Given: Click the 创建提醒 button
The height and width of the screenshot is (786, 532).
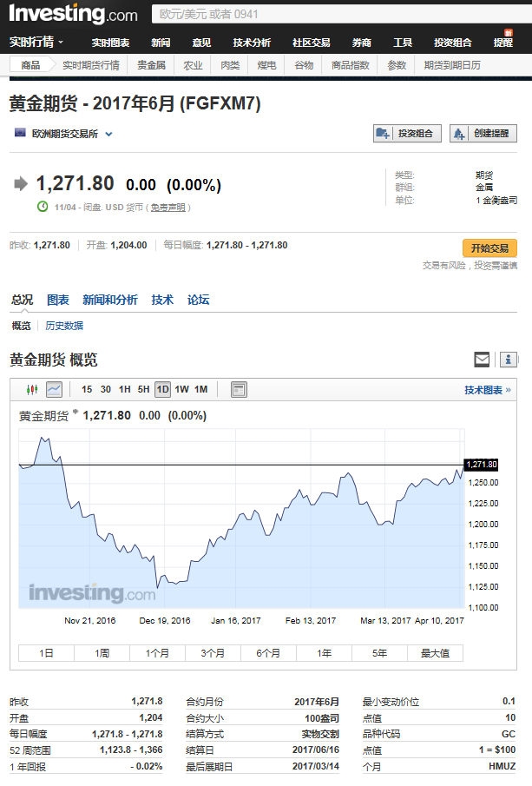Looking at the screenshot, I should (483, 134).
